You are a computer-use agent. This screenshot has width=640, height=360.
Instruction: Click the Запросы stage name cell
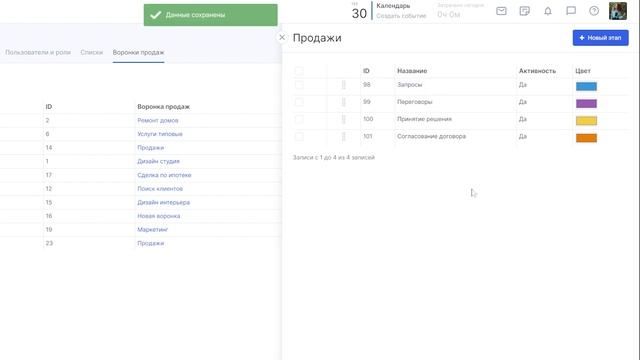pyautogui.click(x=409, y=85)
